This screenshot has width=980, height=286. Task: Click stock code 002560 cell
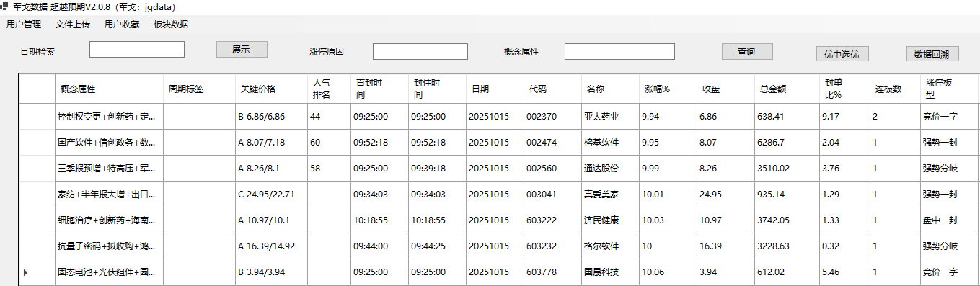point(553,169)
